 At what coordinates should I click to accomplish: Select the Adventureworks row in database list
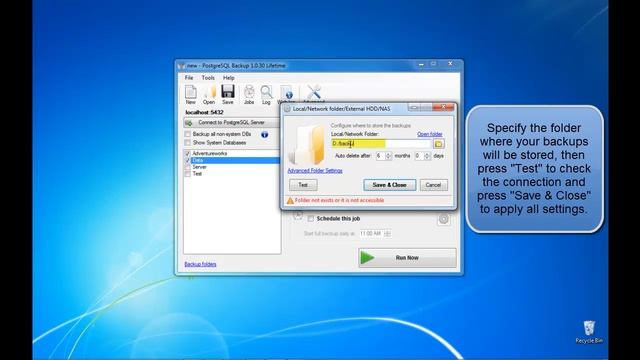click(x=232, y=153)
